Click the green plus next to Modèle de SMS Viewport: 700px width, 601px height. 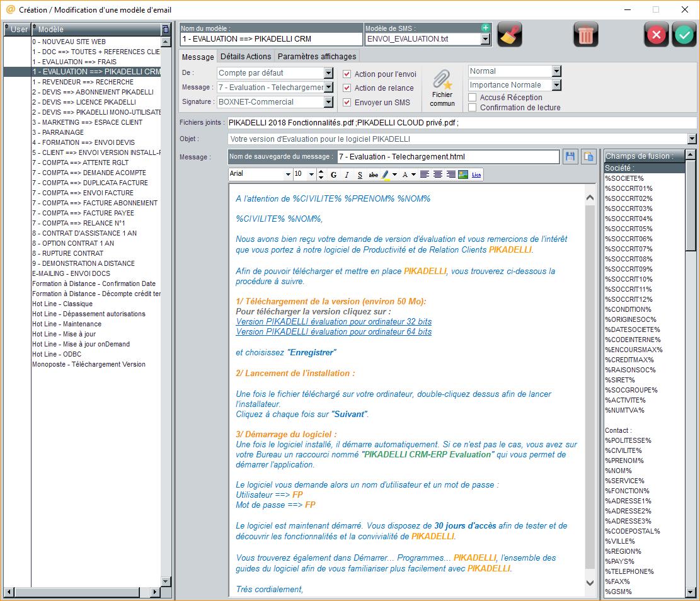click(485, 28)
